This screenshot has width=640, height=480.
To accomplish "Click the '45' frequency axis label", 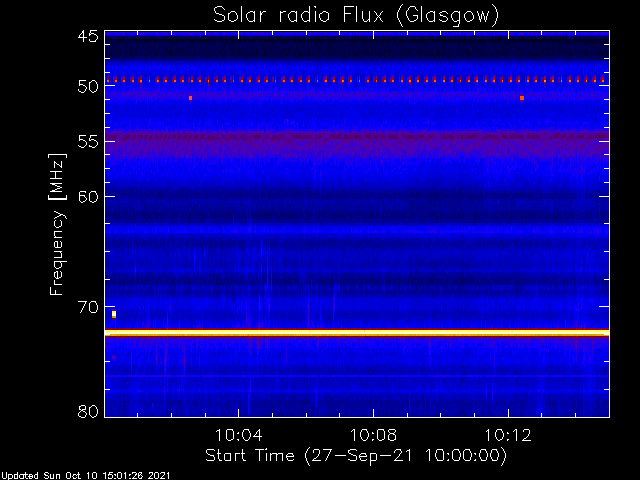I will (88, 37).
